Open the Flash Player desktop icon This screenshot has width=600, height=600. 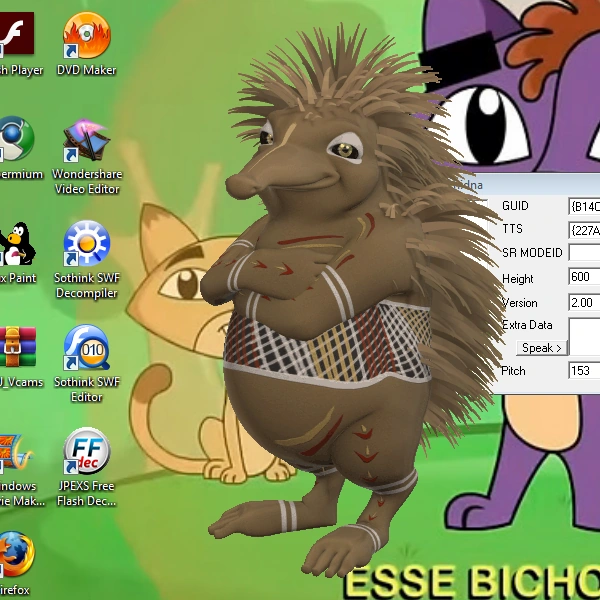tap(15, 35)
